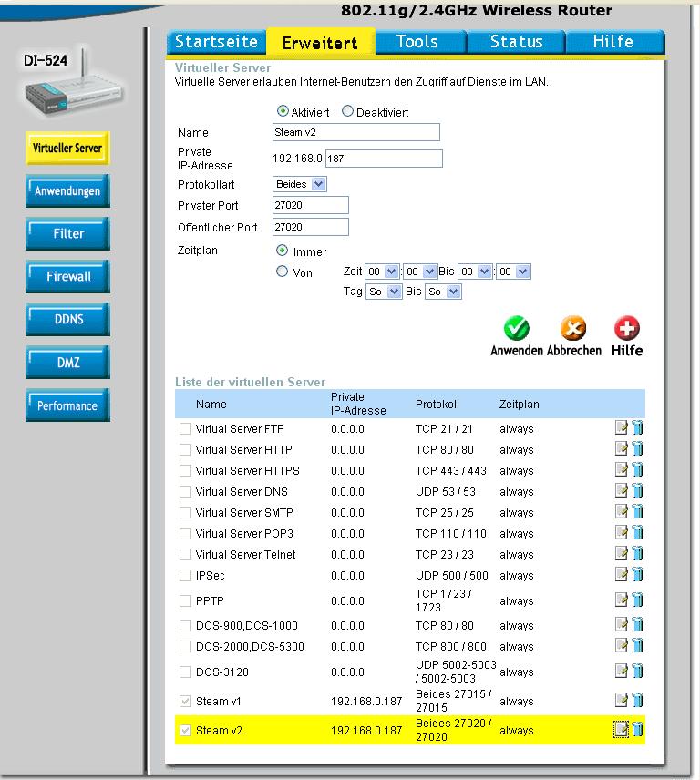
Task: Toggle the Steam v1 checkbox
Action: point(185,702)
